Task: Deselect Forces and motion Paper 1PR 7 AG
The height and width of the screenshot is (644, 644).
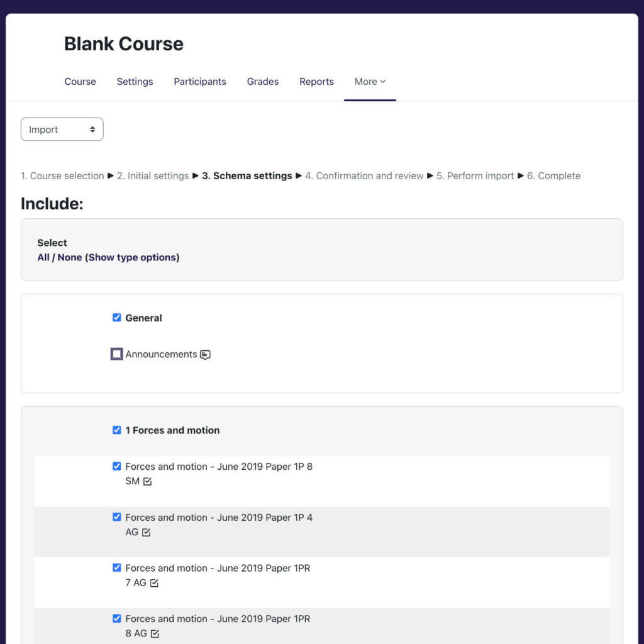Action: [x=116, y=567]
